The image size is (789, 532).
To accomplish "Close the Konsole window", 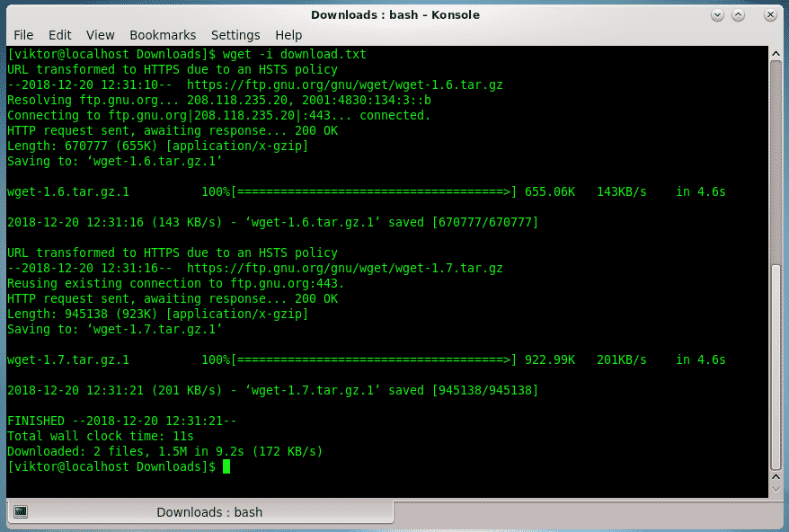I will click(x=770, y=15).
